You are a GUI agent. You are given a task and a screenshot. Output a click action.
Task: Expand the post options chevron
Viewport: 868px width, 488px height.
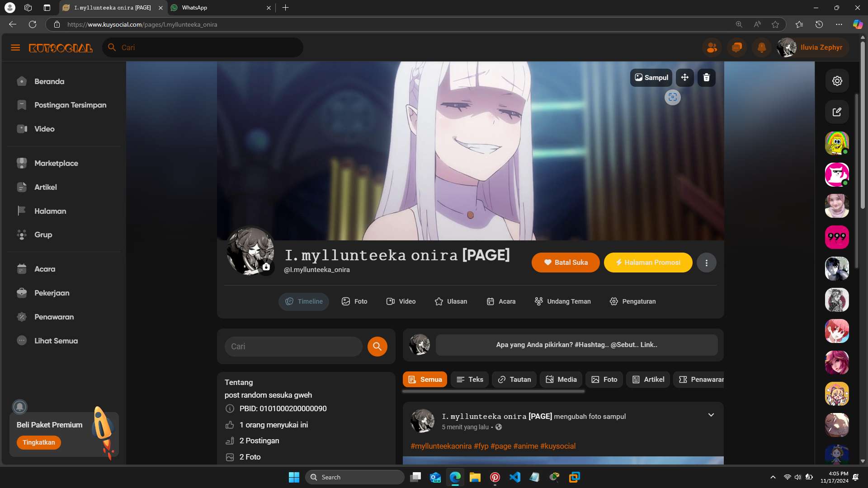point(711,415)
